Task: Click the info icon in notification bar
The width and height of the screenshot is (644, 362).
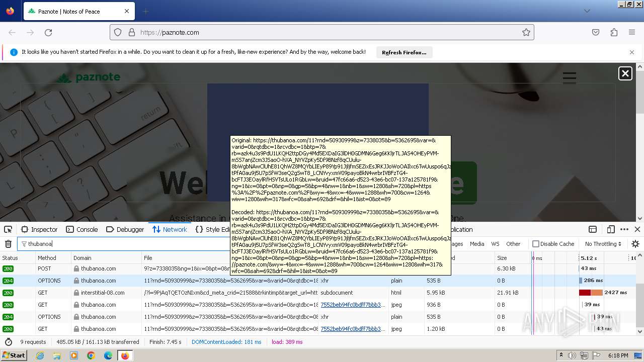Action: [x=14, y=52]
